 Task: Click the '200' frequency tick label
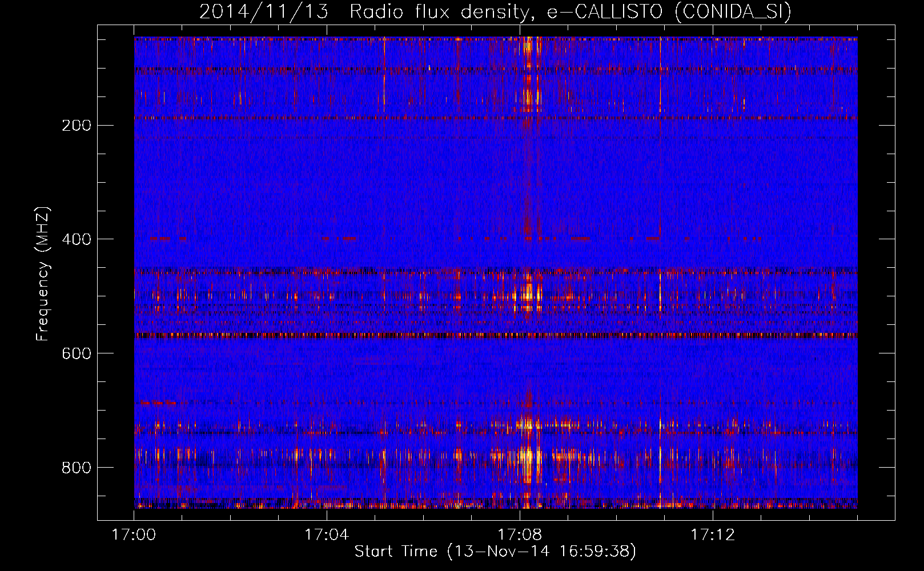77,126
